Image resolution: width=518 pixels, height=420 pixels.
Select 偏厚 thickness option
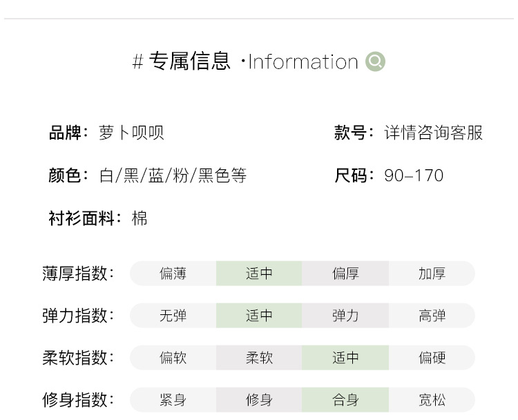345,274
